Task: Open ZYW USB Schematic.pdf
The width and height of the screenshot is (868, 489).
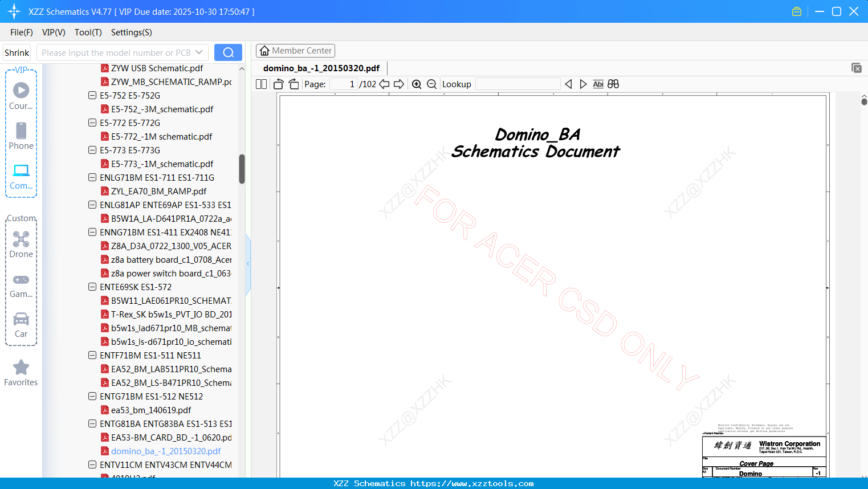Action: click(x=157, y=68)
